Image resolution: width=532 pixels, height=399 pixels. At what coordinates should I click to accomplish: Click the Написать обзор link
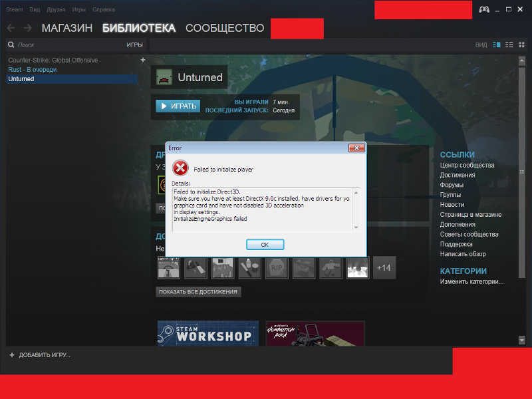[463, 254]
